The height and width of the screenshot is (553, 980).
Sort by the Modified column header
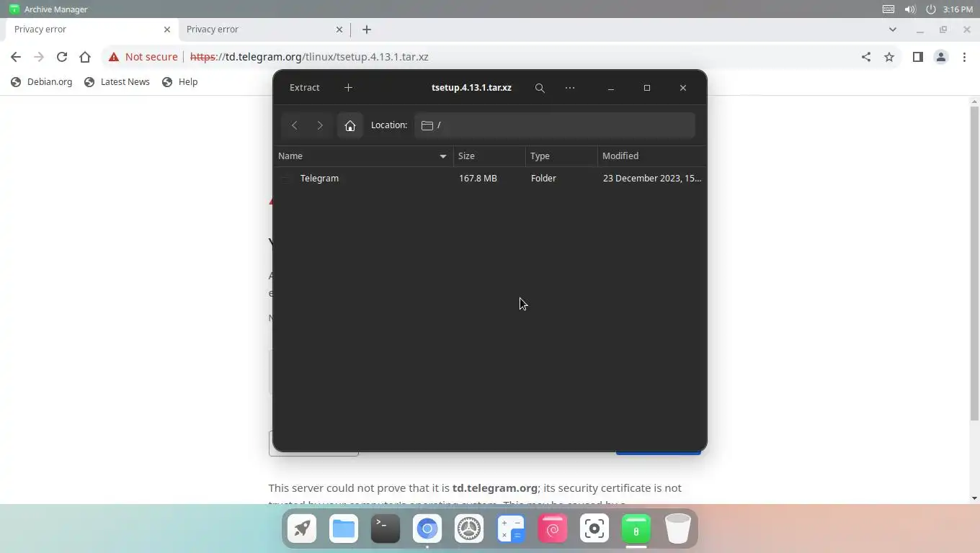[x=651, y=156]
